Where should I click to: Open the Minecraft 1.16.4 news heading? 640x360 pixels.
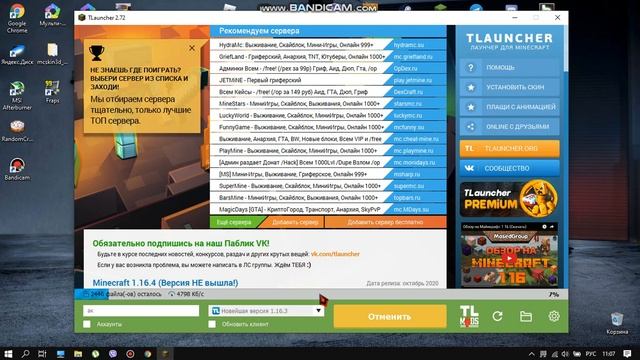[x=165, y=282]
